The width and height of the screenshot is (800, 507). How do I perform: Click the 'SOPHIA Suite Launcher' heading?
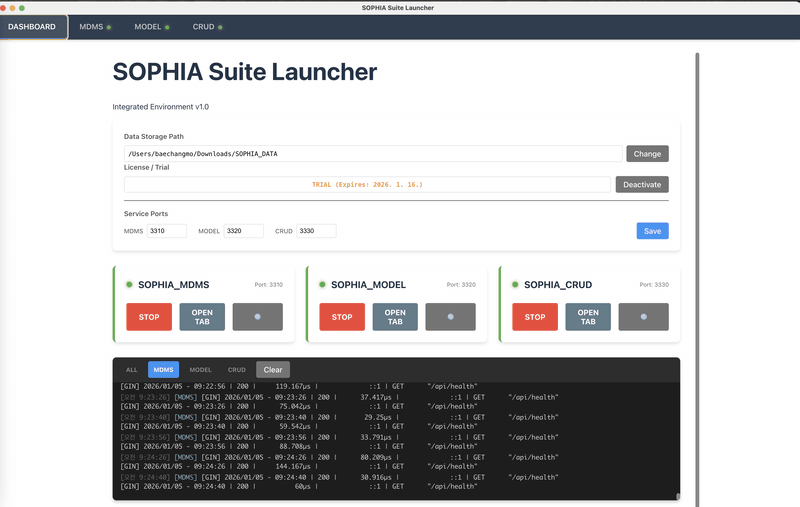(x=244, y=72)
